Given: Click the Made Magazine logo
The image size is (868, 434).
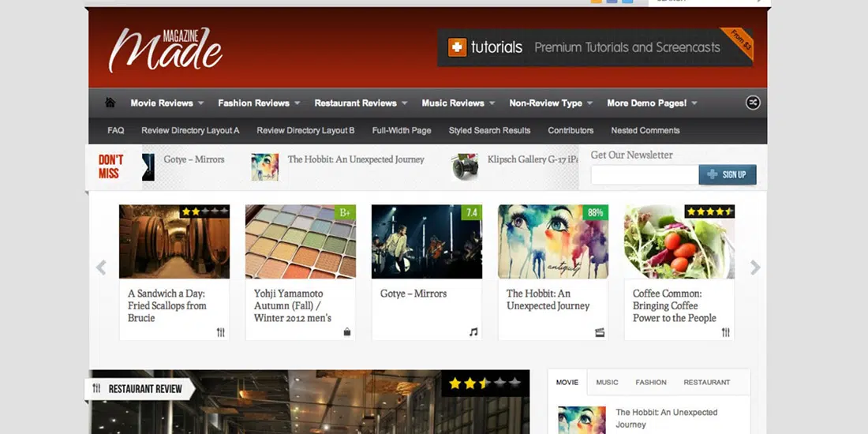Looking at the screenshot, I should (166, 50).
